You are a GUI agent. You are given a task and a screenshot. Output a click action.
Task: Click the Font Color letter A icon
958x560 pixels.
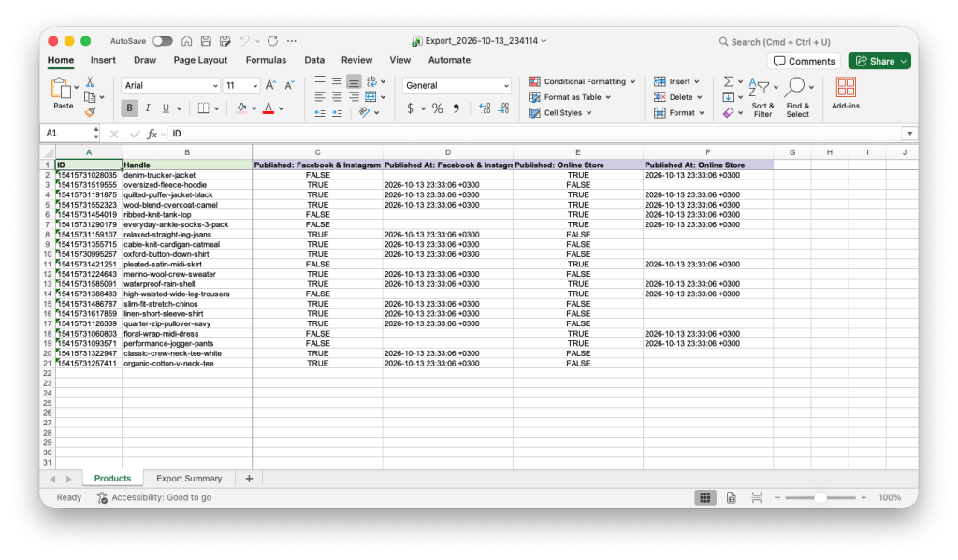pos(269,108)
